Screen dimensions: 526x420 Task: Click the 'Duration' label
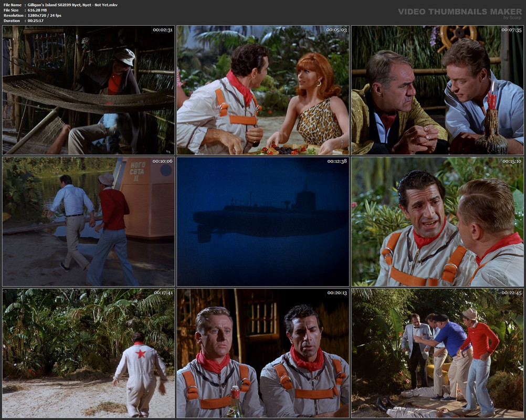click(x=12, y=21)
